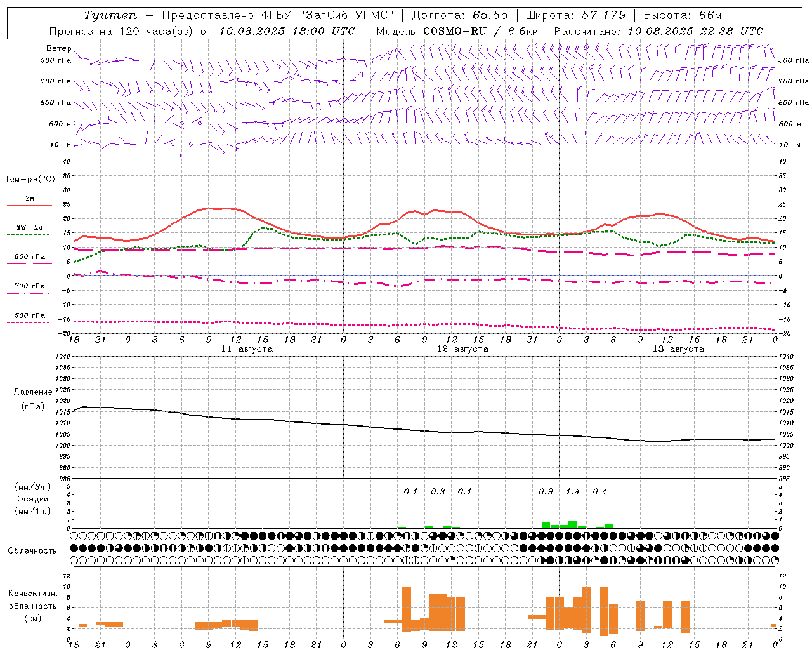Click the dotted "500 гПа" temperature legend entry
Screen dimensions: 812x650
tap(29, 316)
